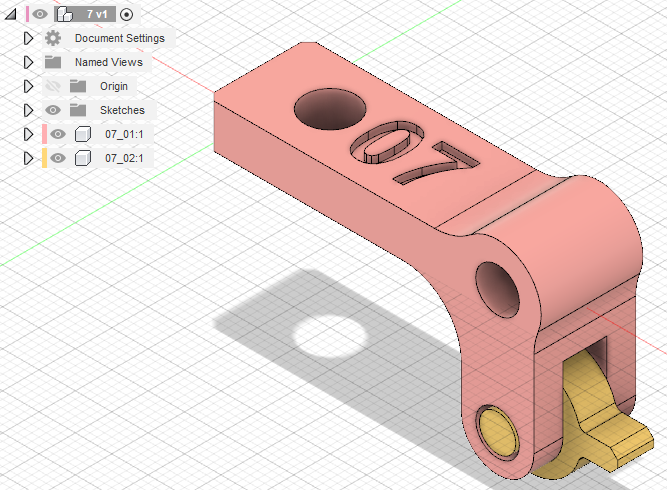
Task: Expand the Named Views folder
Action: (29, 62)
